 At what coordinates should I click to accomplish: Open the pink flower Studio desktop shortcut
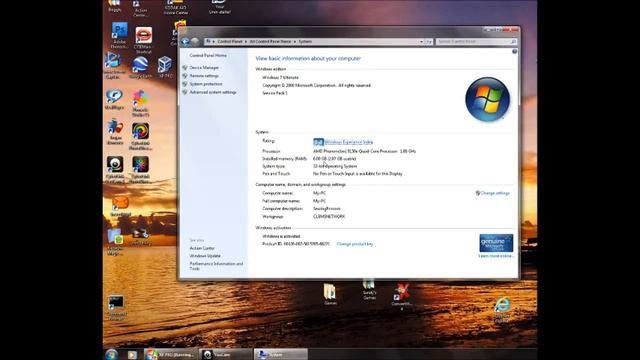[x=140, y=103]
